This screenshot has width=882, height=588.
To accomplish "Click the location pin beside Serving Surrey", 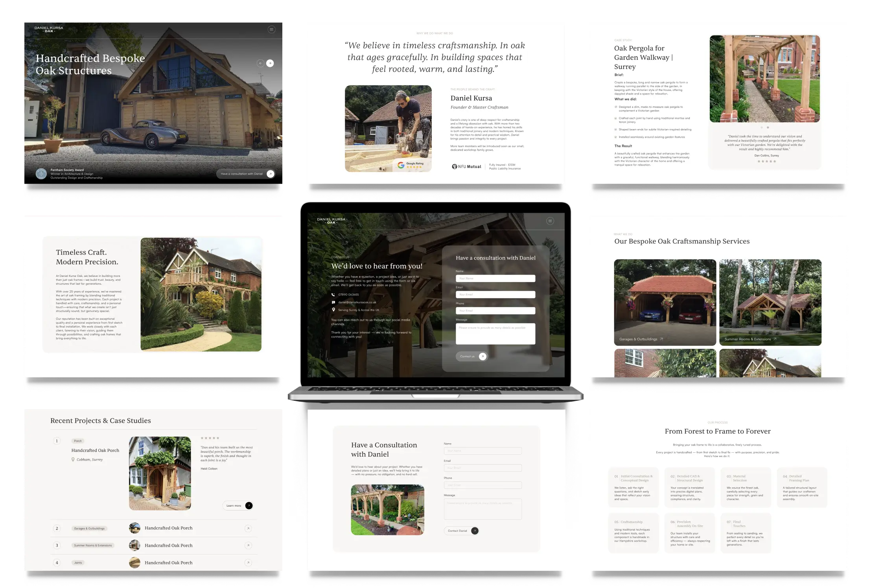I will 333,310.
